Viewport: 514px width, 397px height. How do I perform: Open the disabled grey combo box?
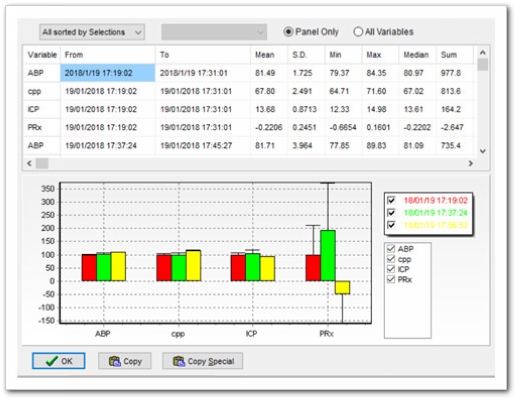(x=214, y=32)
